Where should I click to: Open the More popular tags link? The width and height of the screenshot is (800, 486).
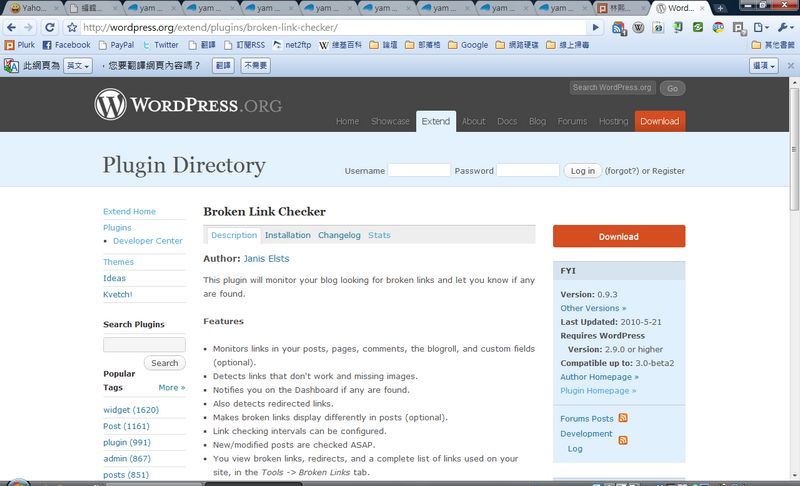(x=171, y=388)
